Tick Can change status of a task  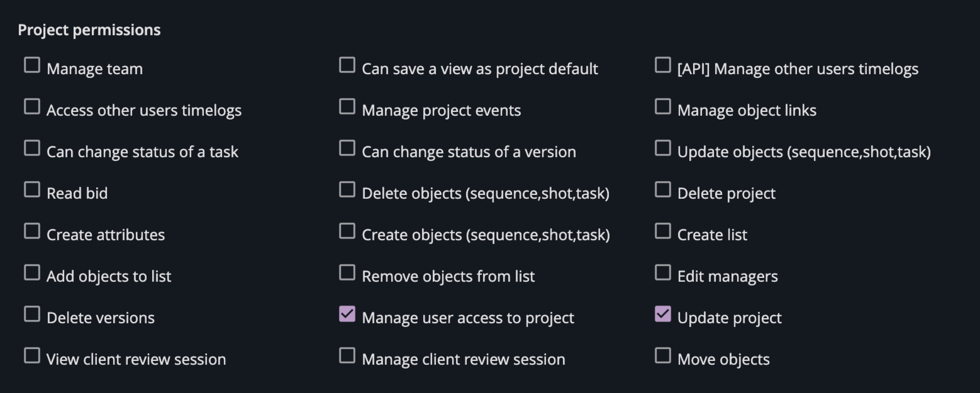point(32,148)
